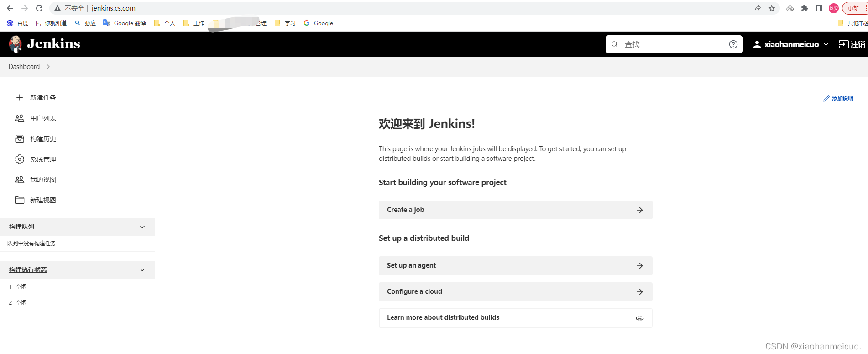Screen dimensions: 868x354
Task: Click the Dashboard breadcrumb
Action: click(24, 67)
